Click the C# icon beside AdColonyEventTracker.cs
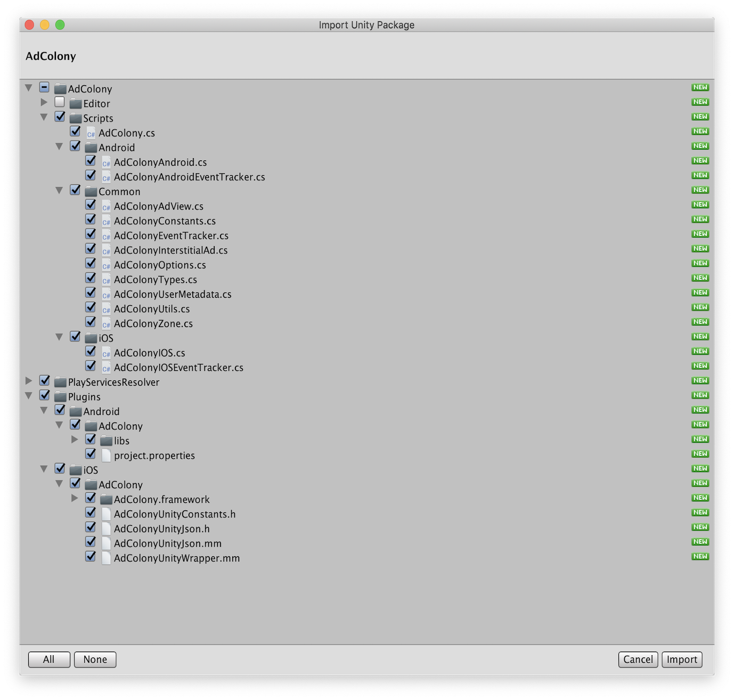The image size is (734, 700). pyautogui.click(x=107, y=235)
